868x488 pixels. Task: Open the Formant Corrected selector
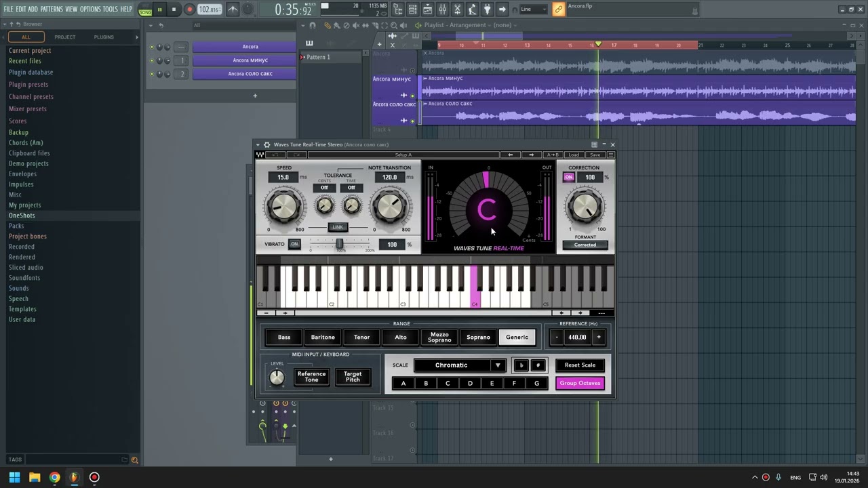585,245
